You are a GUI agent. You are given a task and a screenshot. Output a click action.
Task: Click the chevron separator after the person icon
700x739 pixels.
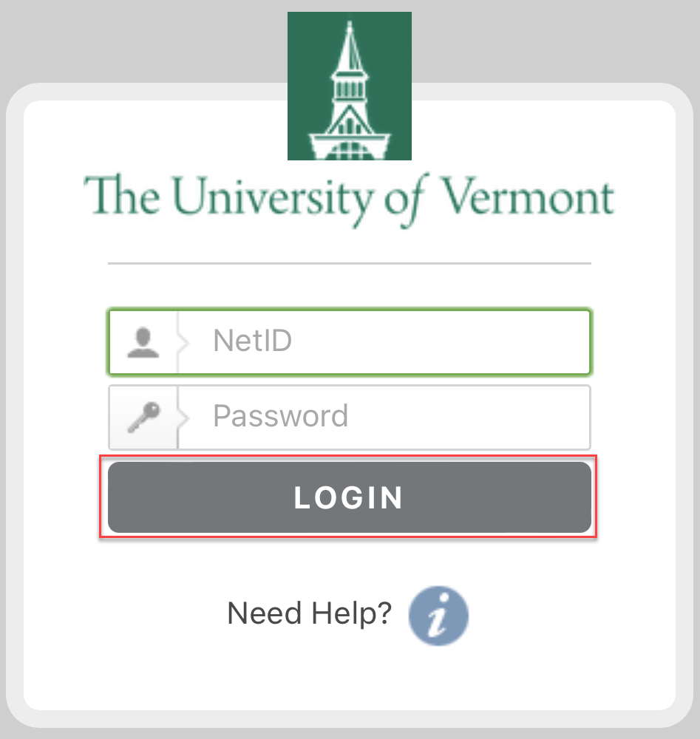(x=183, y=342)
